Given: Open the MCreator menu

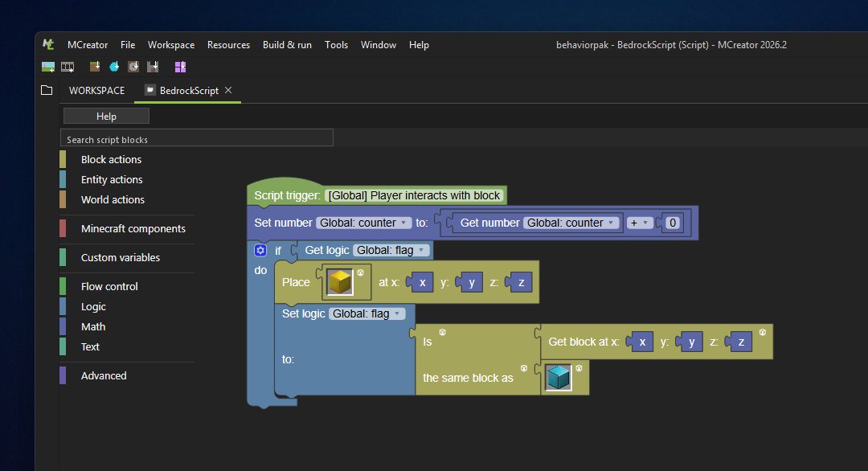Looking at the screenshot, I should click(88, 45).
